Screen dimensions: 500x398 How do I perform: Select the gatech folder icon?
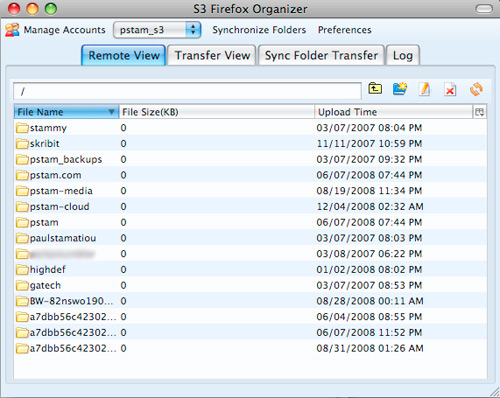pos(22,285)
